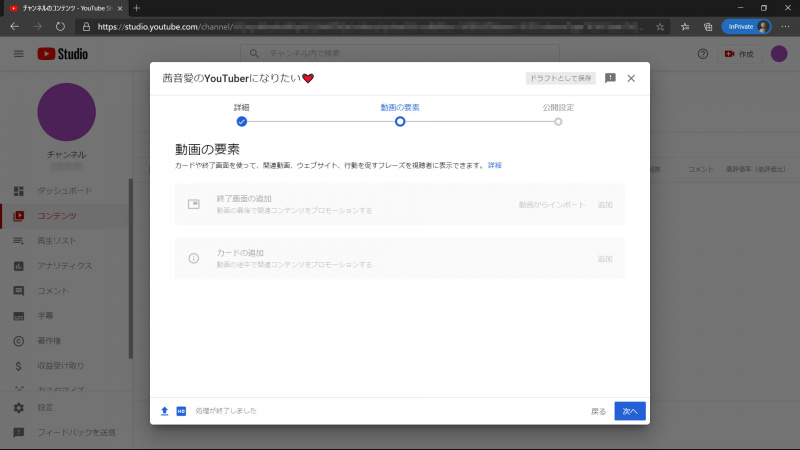Open フィードバックを送信 in the sidebar
The width and height of the screenshot is (800, 450).
click(77, 432)
